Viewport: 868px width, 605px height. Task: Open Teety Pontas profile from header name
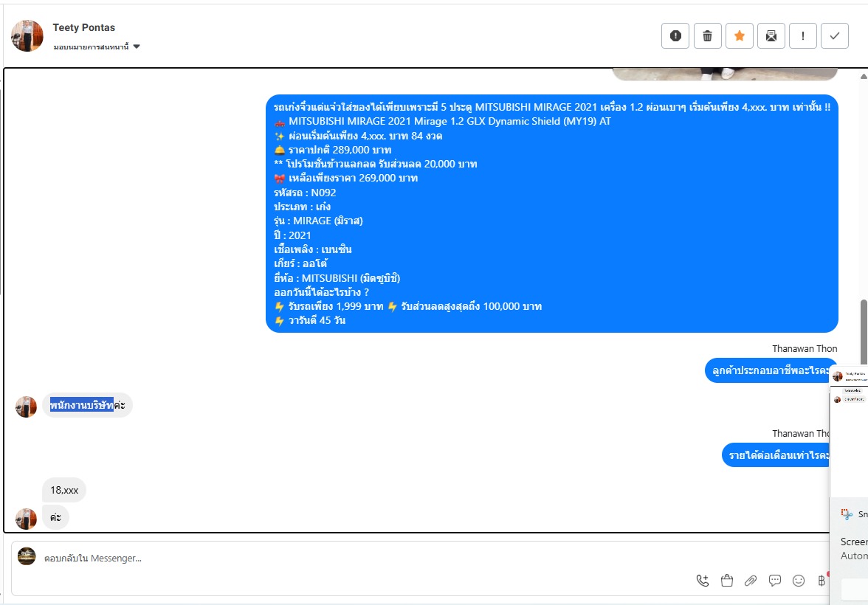tap(84, 28)
